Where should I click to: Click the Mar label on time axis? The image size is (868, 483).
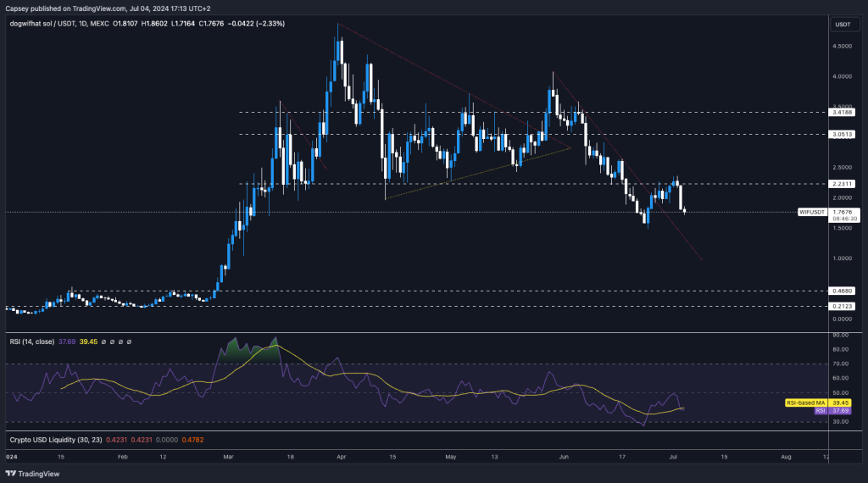[228, 457]
